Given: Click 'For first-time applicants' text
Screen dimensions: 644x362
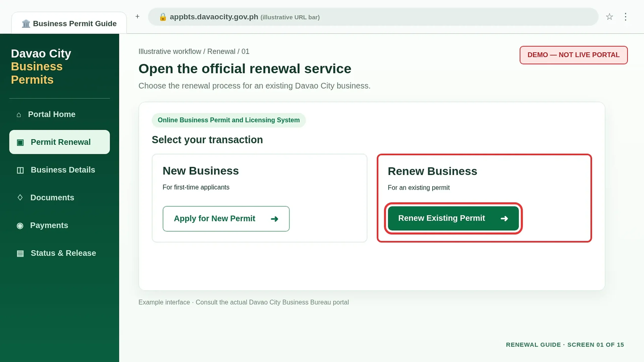Looking at the screenshot, I should tap(196, 187).
